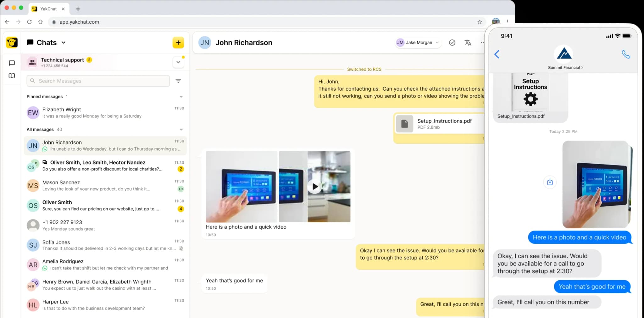Collapse the Pinned messages section
The width and height of the screenshot is (644, 318).
click(x=181, y=97)
